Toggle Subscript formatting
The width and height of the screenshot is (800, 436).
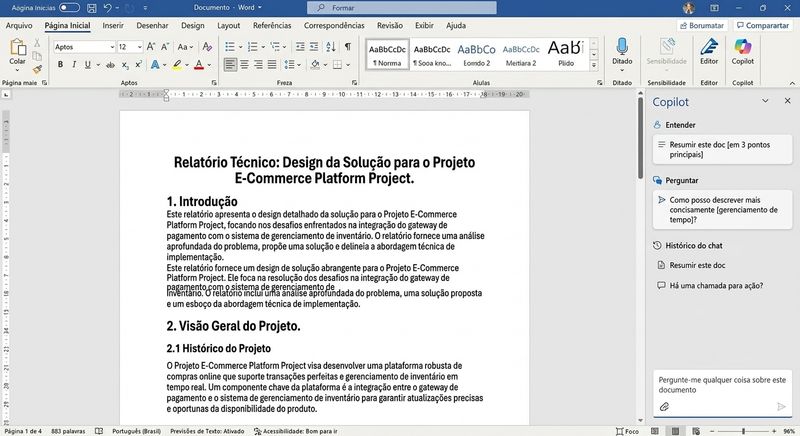[x=125, y=65]
